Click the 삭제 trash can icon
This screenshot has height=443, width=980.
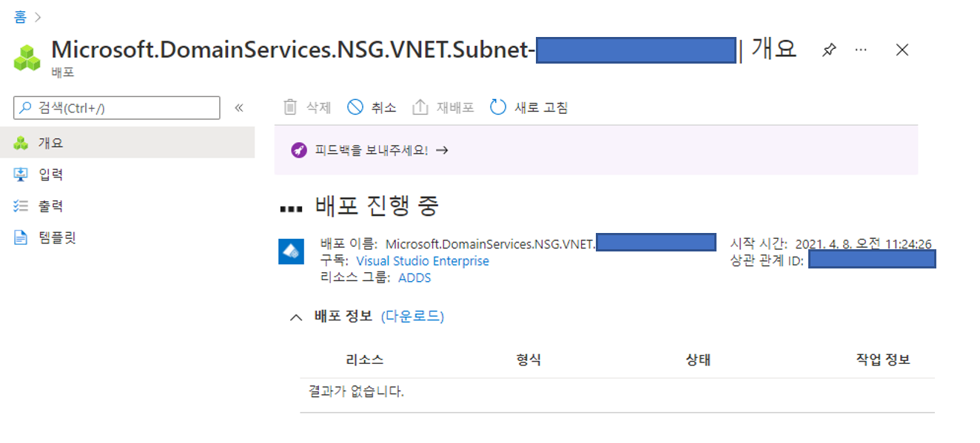(x=290, y=107)
